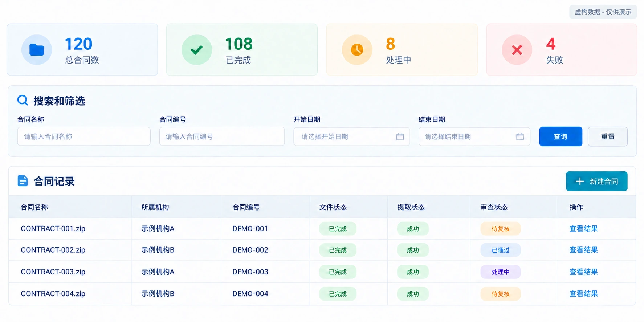
Task: Open the 请选择结束日期 date picker
Action: (x=474, y=136)
